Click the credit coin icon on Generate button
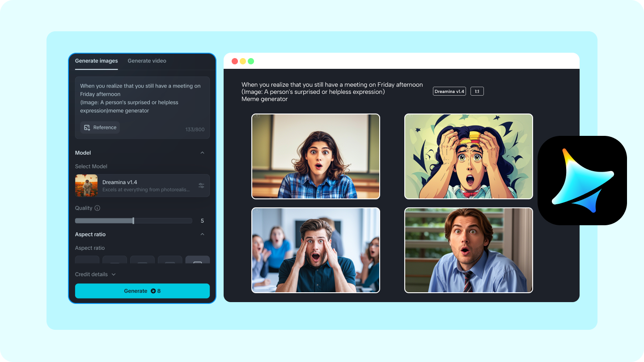This screenshot has height=362, width=644. click(x=153, y=290)
